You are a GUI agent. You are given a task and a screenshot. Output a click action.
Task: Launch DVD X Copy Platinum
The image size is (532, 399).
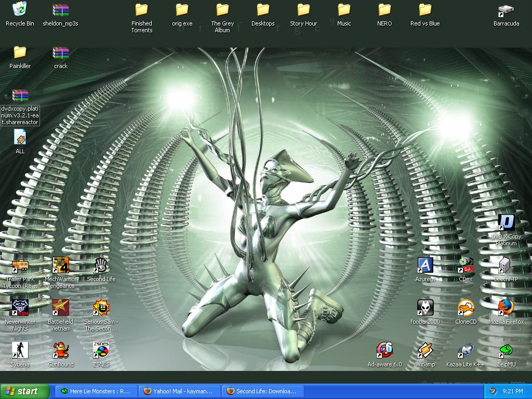pyautogui.click(x=506, y=223)
